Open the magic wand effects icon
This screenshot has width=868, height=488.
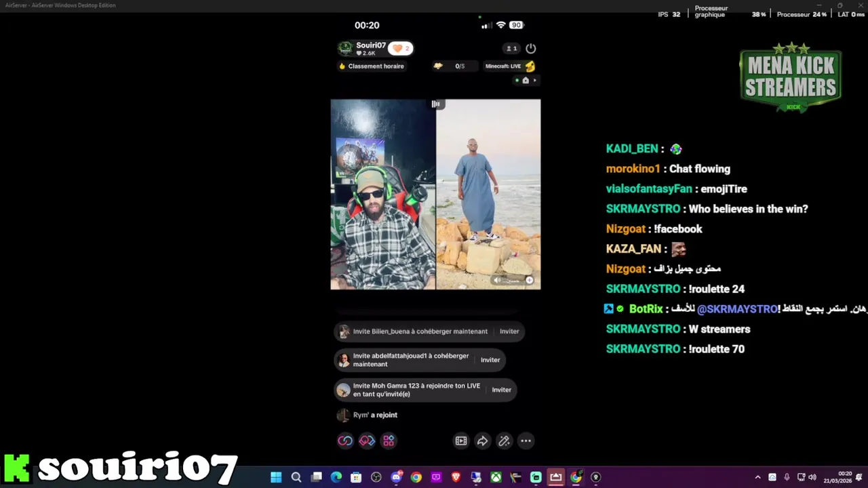pos(504,441)
